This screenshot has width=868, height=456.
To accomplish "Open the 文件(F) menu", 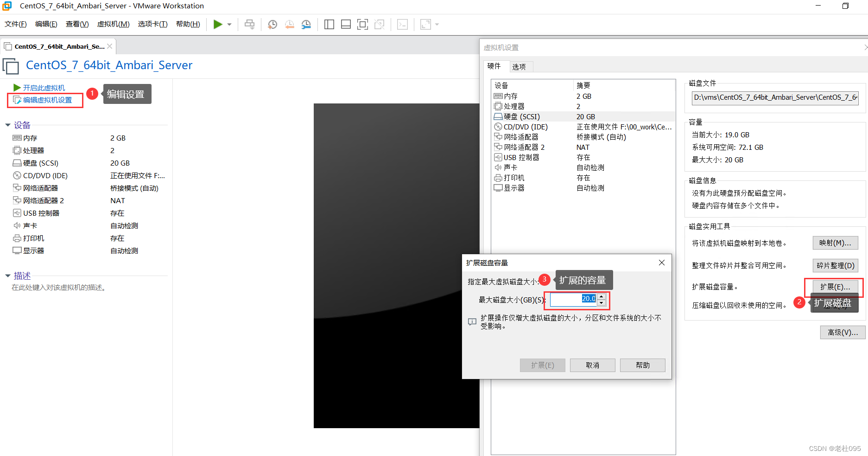I will tap(16, 24).
